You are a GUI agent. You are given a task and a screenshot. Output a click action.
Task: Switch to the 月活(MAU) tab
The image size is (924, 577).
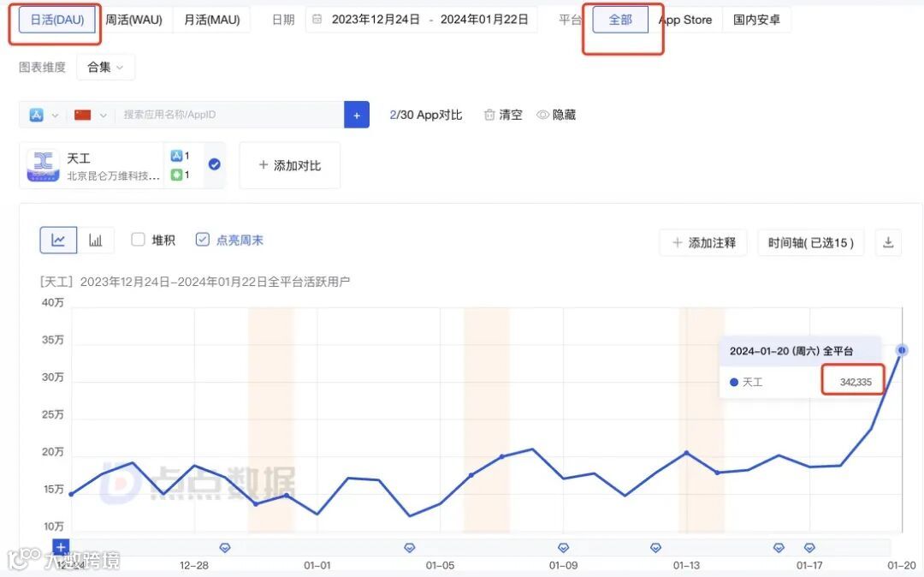211,20
